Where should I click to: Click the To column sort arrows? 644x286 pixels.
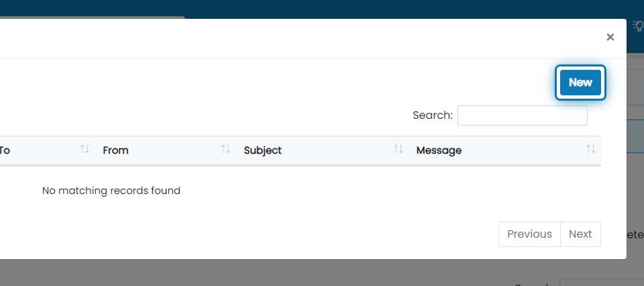tap(85, 149)
